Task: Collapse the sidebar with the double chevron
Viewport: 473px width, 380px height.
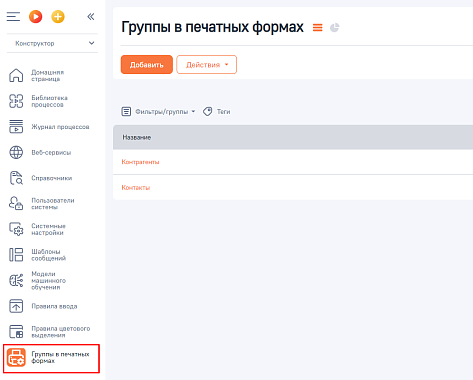Action: tap(91, 16)
